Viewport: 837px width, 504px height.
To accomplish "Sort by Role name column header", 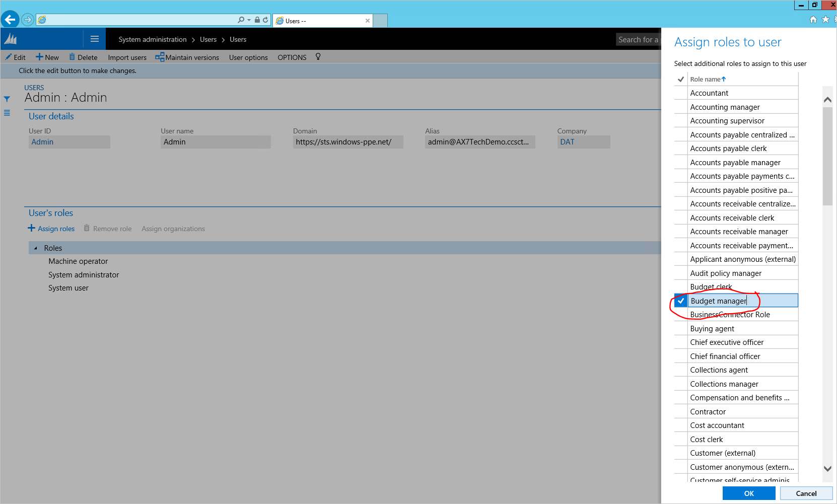I will 708,79.
